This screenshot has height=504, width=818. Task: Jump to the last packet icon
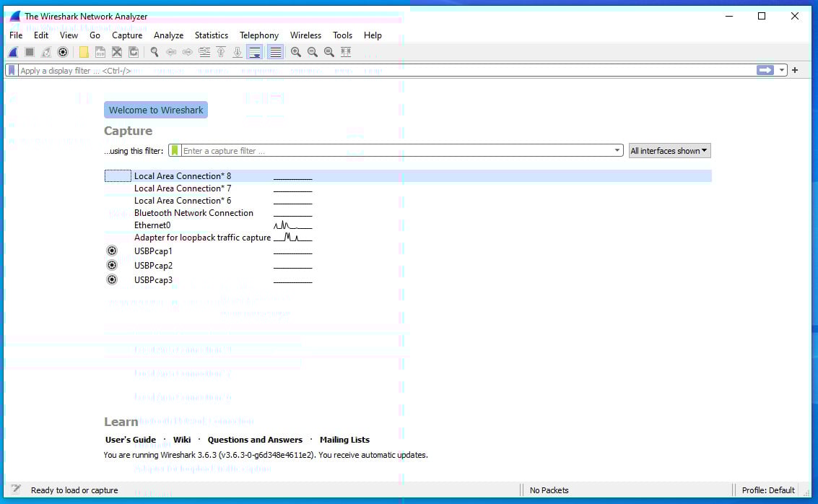238,52
